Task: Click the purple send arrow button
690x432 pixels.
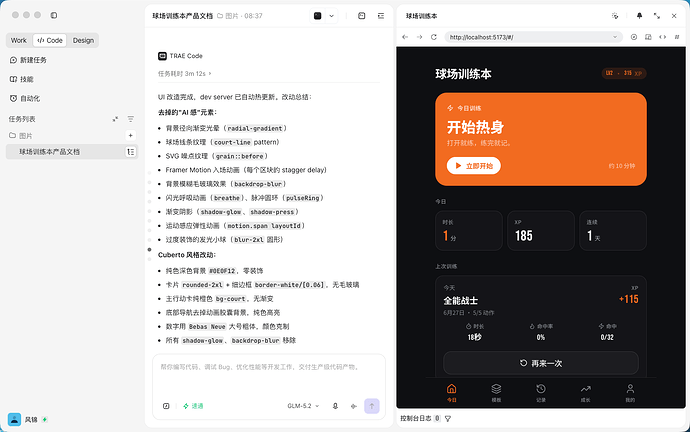Action: [372, 406]
